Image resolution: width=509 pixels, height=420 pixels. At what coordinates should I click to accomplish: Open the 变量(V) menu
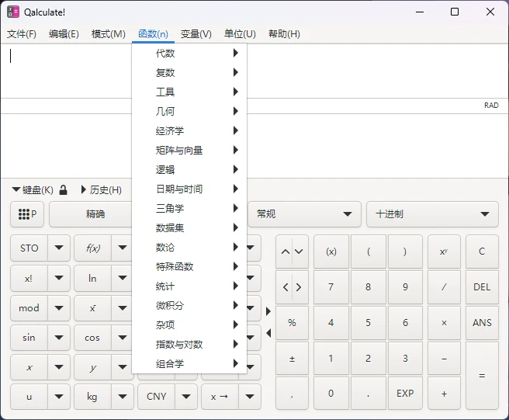pos(196,34)
